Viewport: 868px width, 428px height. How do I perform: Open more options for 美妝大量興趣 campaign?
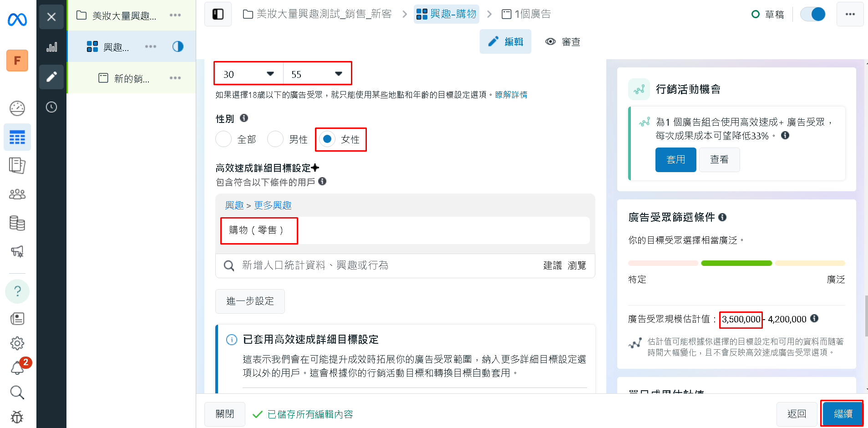175,15
